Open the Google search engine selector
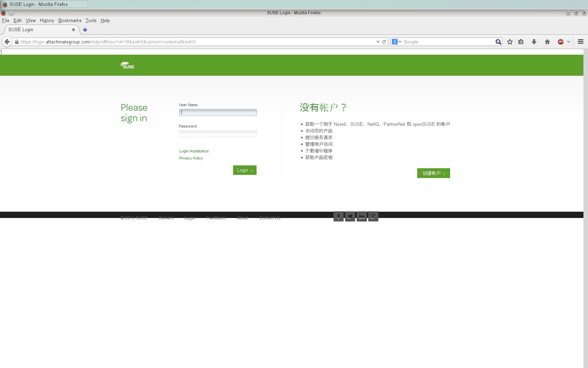This screenshot has height=368, width=588. pyautogui.click(x=397, y=42)
